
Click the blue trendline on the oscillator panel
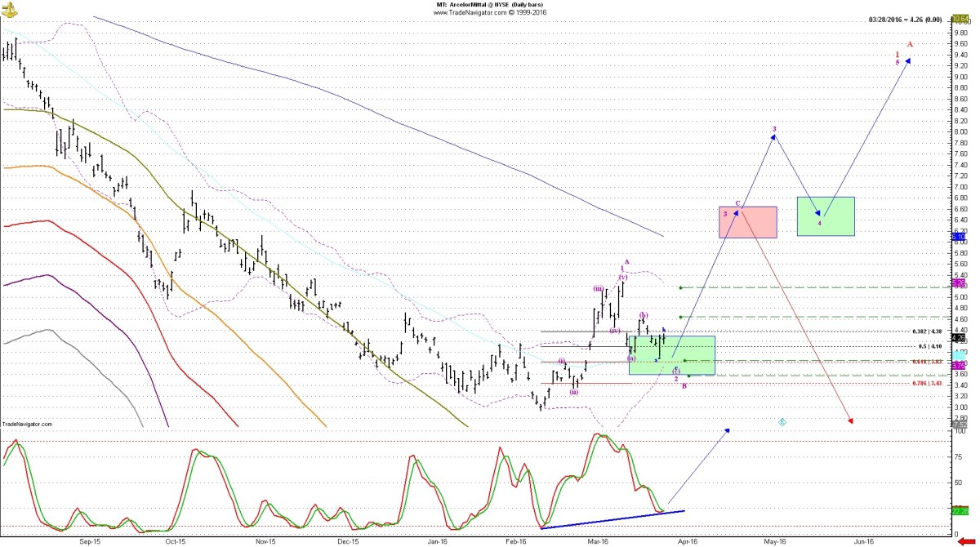(x=612, y=519)
